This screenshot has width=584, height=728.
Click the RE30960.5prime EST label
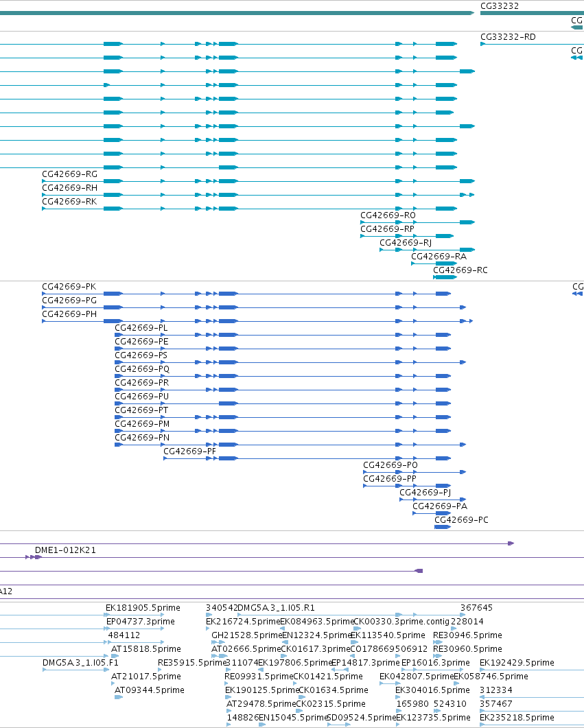pyautogui.click(x=467, y=648)
